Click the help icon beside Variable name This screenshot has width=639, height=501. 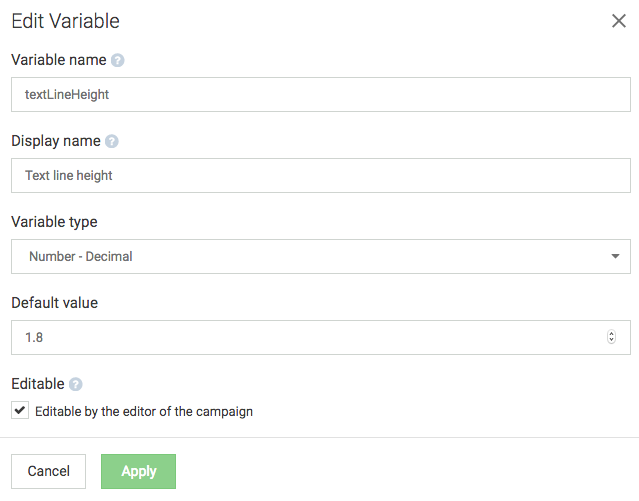point(118,60)
